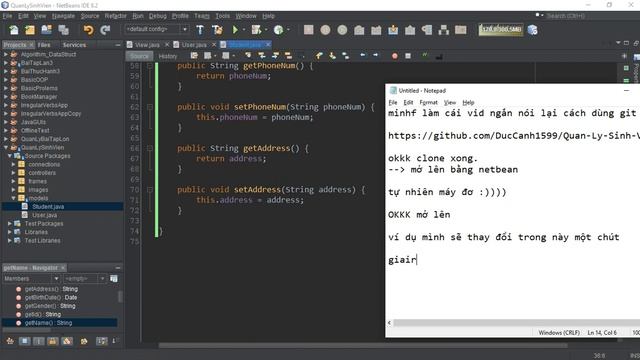Viewport: 640px width, 360px height.
Task: Switch to the Files panel tab
Action: [x=44, y=45]
